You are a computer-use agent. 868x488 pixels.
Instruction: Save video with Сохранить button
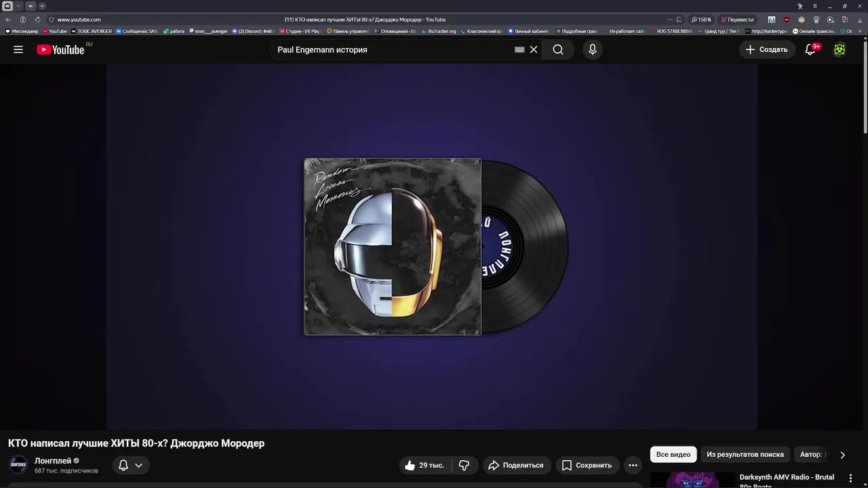click(x=587, y=466)
